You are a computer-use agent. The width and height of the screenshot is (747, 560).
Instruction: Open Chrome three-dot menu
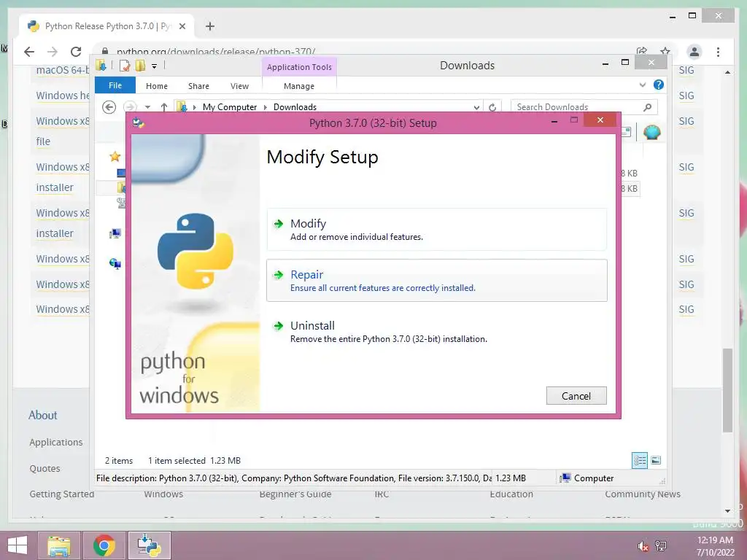pos(718,52)
